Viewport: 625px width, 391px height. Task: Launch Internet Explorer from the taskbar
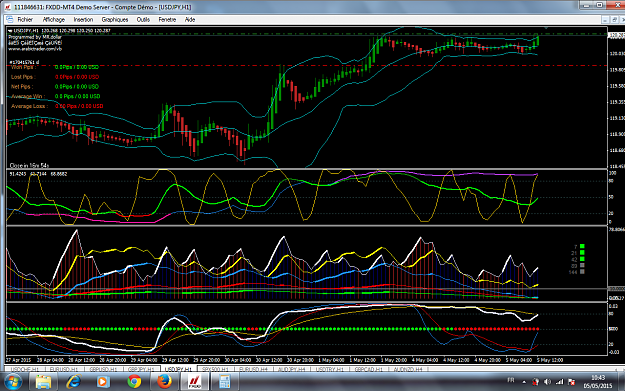pyautogui.click(x=73, y=382)
